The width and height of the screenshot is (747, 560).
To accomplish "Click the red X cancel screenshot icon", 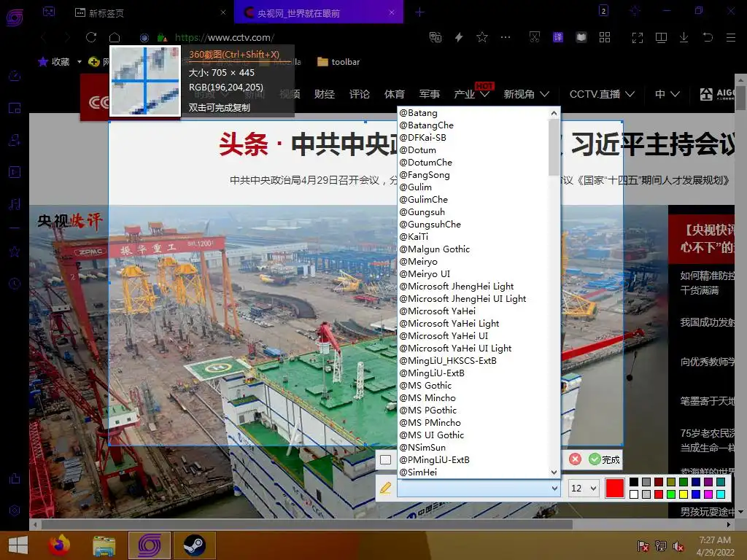I will (575, 459).
